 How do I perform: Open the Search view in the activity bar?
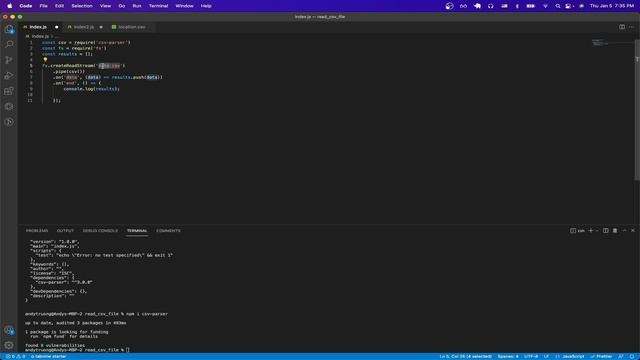pos(9,44)
